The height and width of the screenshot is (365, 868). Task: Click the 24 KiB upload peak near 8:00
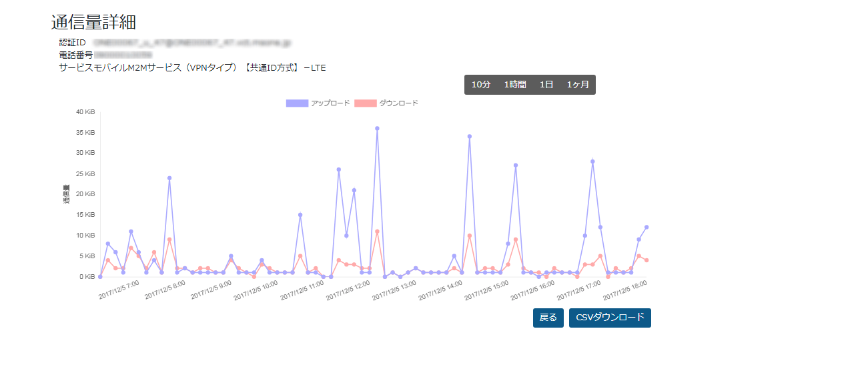point(169,177)
